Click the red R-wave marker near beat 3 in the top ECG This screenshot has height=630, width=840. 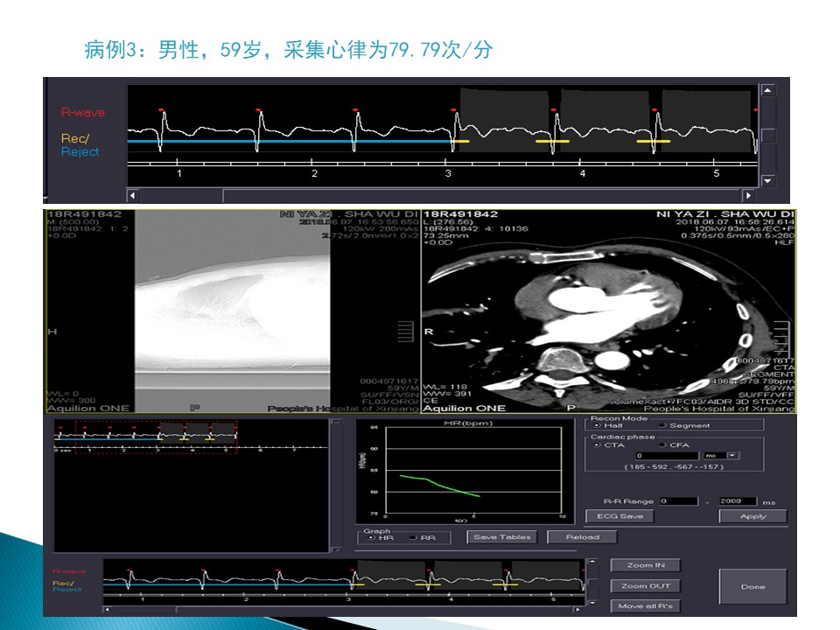point(454,110)
